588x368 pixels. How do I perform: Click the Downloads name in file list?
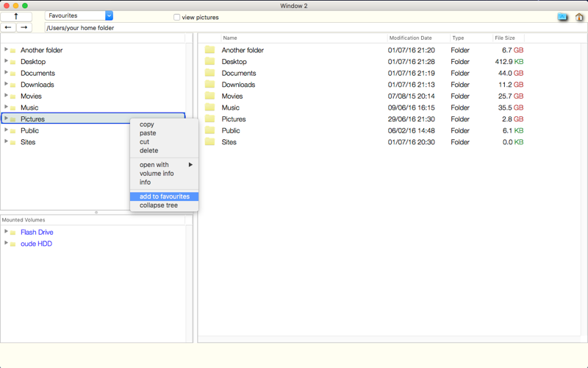(238, 85)
